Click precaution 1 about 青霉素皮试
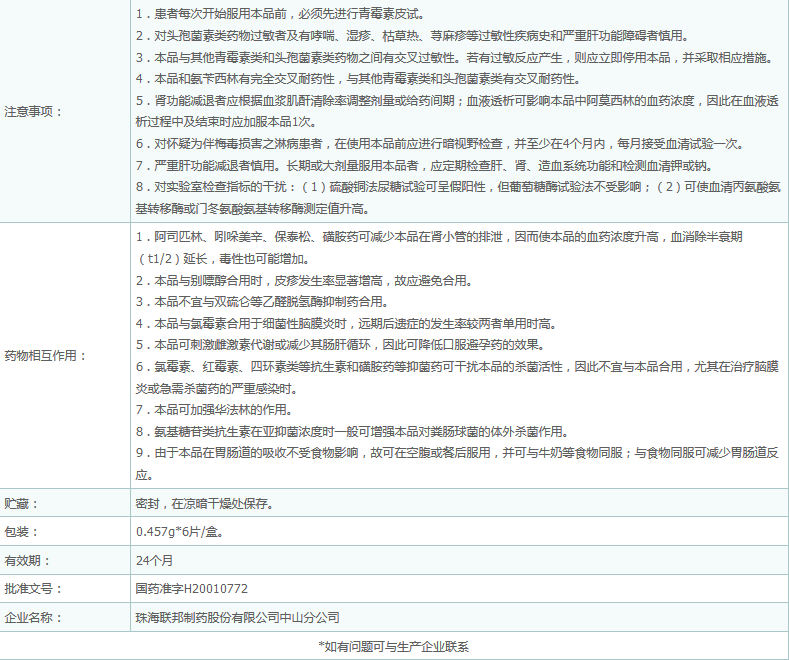This screenshot has height=660, width=789. (280, 14)
